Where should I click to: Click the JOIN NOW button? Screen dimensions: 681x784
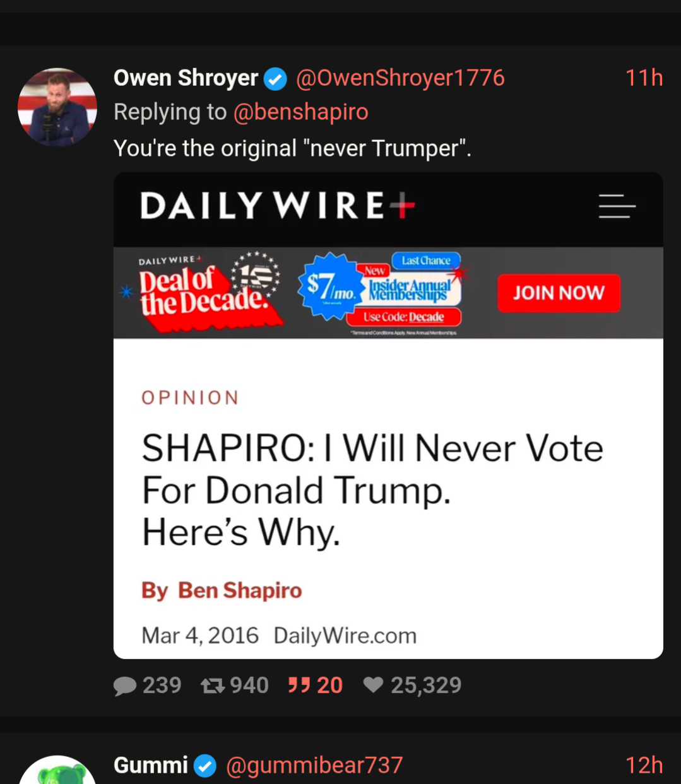pos(559,293)
